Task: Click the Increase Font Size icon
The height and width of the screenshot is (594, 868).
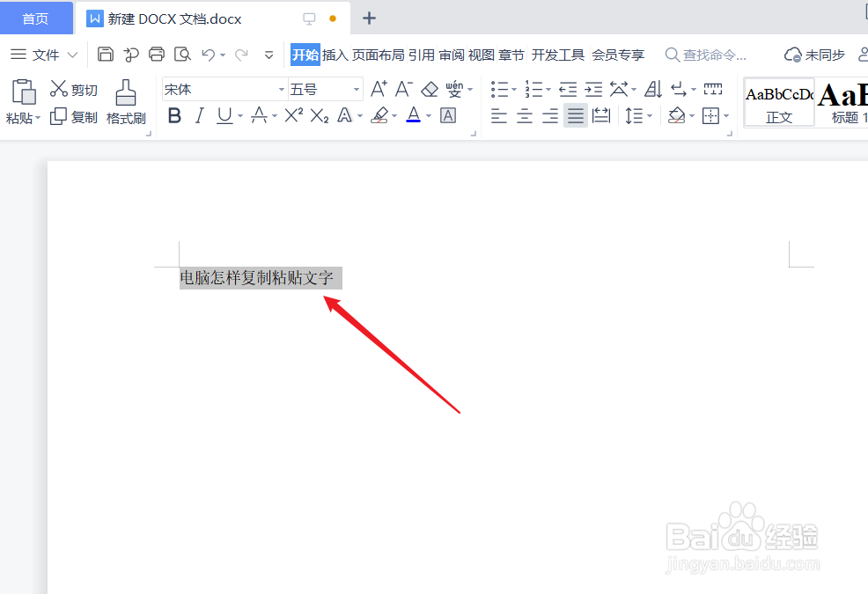Action: coord(378,88)
